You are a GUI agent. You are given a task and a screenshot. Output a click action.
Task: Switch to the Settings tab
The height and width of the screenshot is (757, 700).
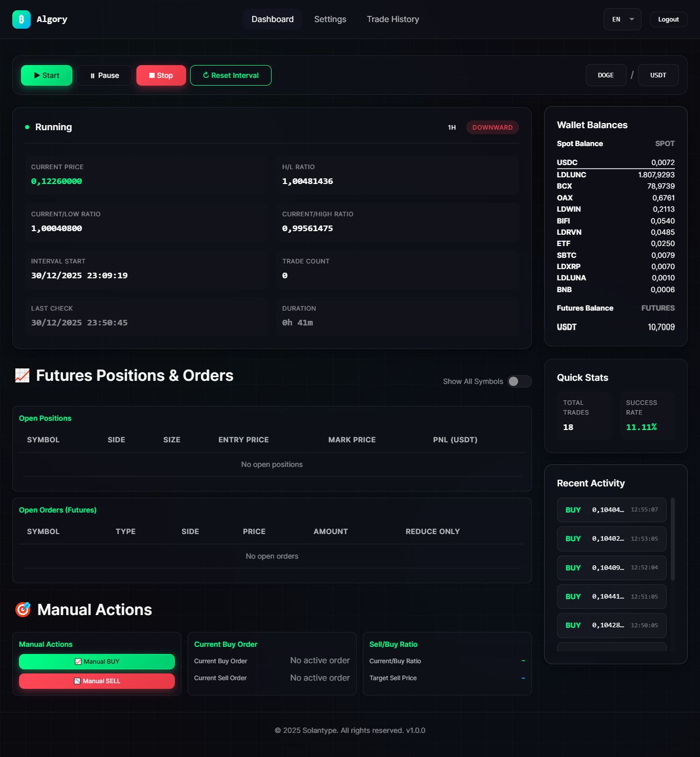pos(330,19)
